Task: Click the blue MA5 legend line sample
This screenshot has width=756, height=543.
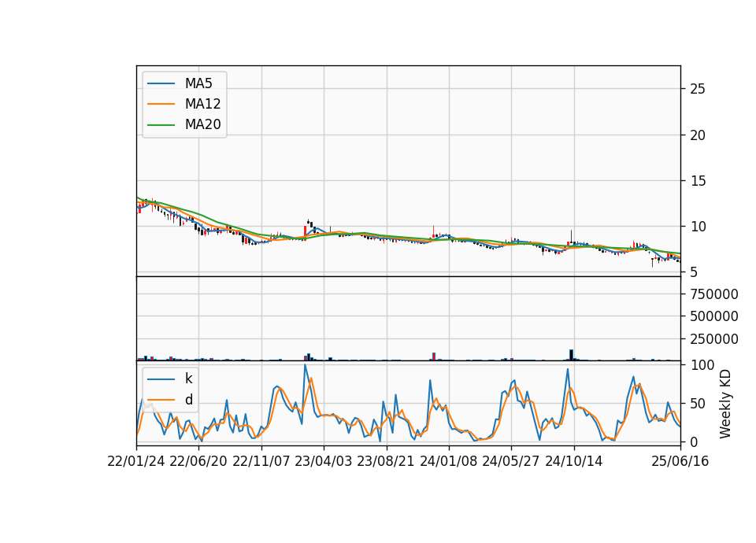Action: click(x=161, y=84)
